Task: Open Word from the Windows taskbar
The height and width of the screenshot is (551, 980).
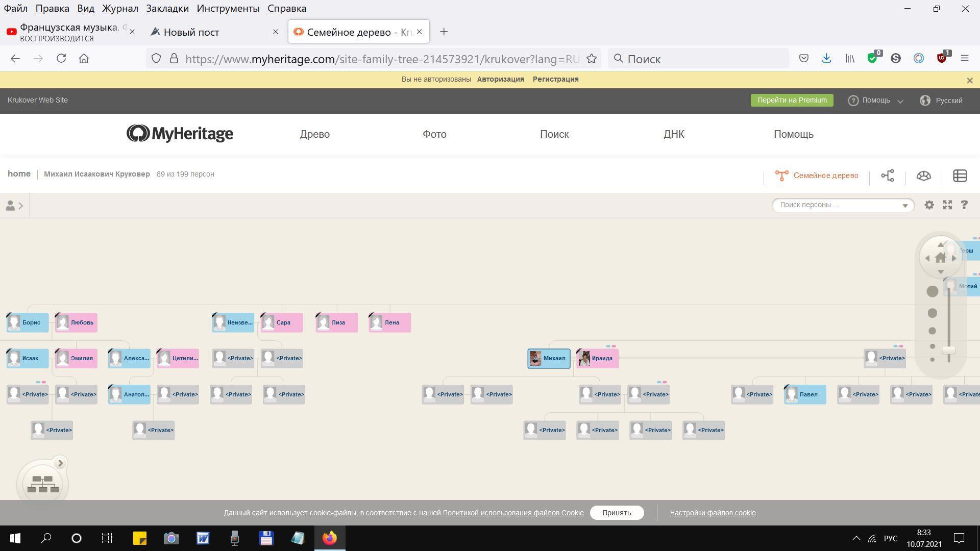Action: (203, 538)
